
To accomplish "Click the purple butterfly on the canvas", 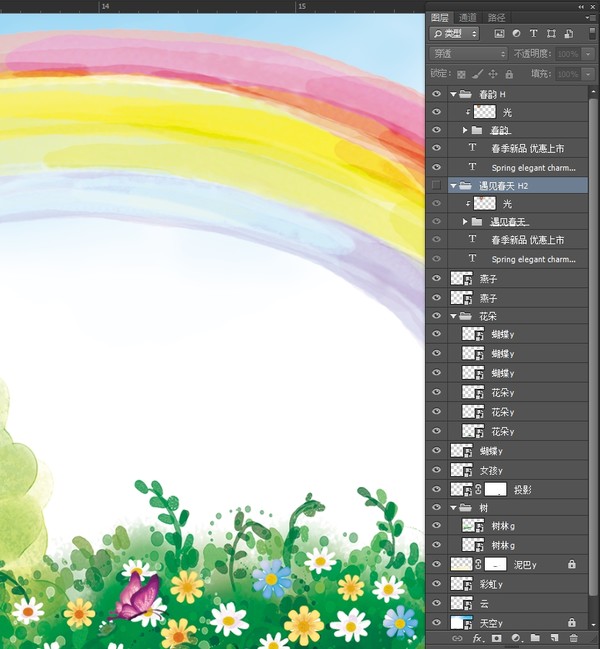I will 137,595.
